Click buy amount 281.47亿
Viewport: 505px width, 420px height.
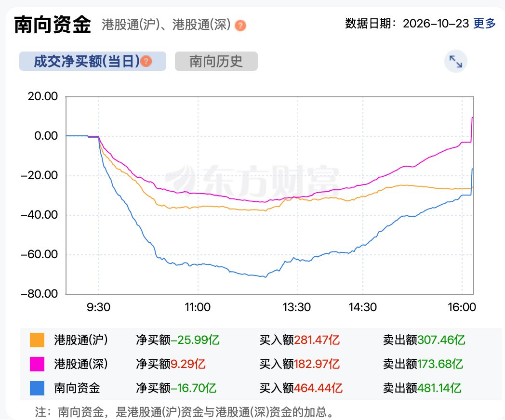click(x=317, y=340)
